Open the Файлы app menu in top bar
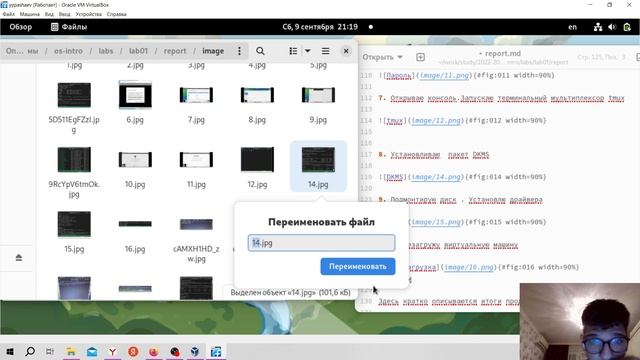The height and width of the screenshot is (360, 640). (69, 27)
